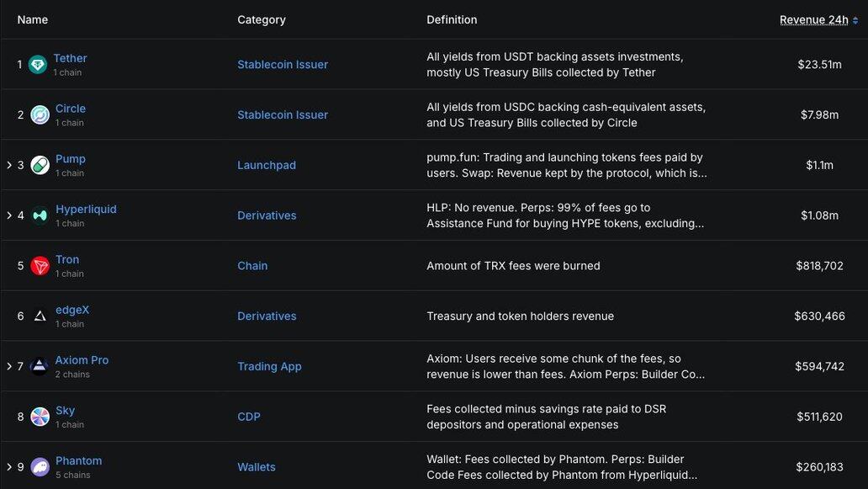The width and height of the screenshot is (868, 489).
Task: Click the red Tron logo icon
Action: (40, 266)
